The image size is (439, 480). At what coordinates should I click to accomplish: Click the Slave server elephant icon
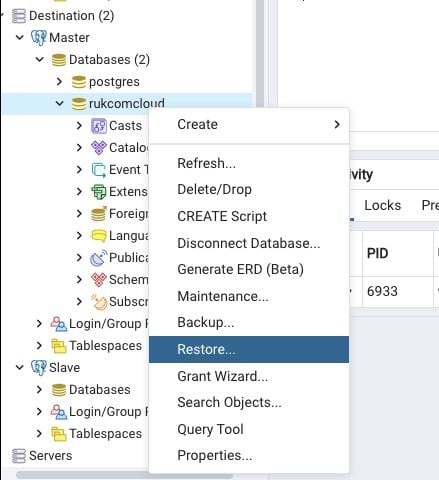coord(39,368)
